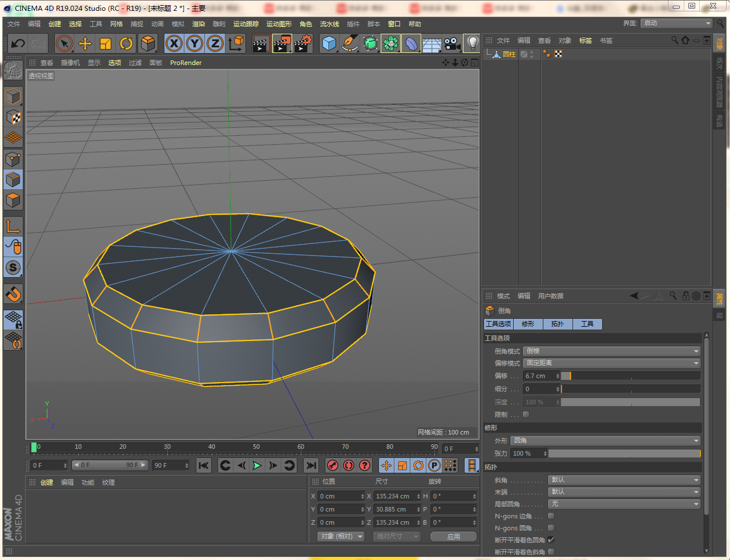Click the light bulb icon
The height and width of the screenshot is (560, 730).
click(472, 43)
